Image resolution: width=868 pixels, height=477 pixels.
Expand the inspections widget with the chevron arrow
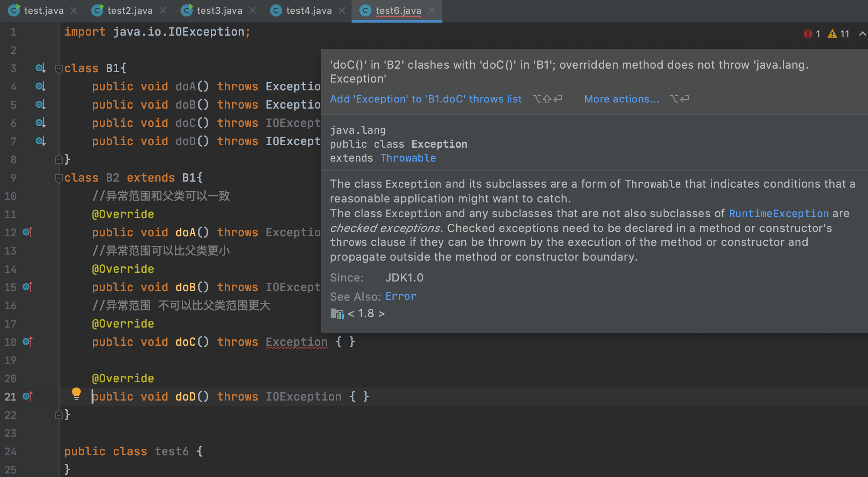tap(862, 34)
